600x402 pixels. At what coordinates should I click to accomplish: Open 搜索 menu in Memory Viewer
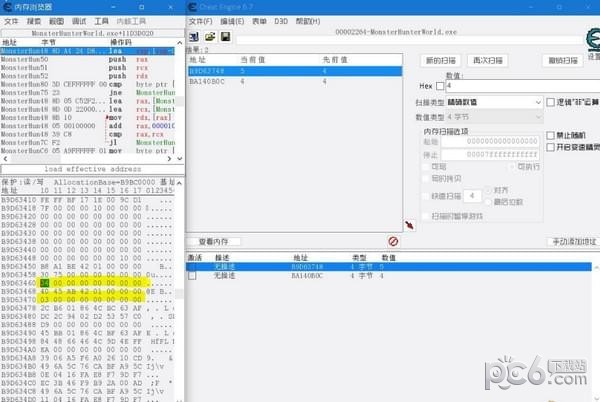34,21
